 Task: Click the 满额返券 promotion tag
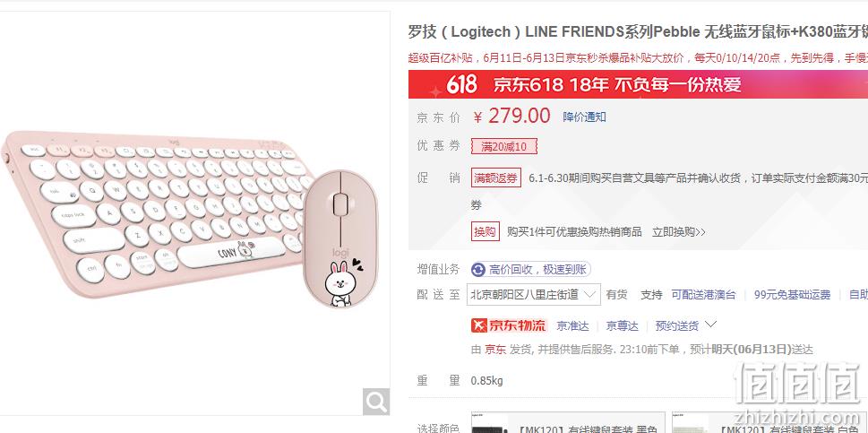pos(496,178)
